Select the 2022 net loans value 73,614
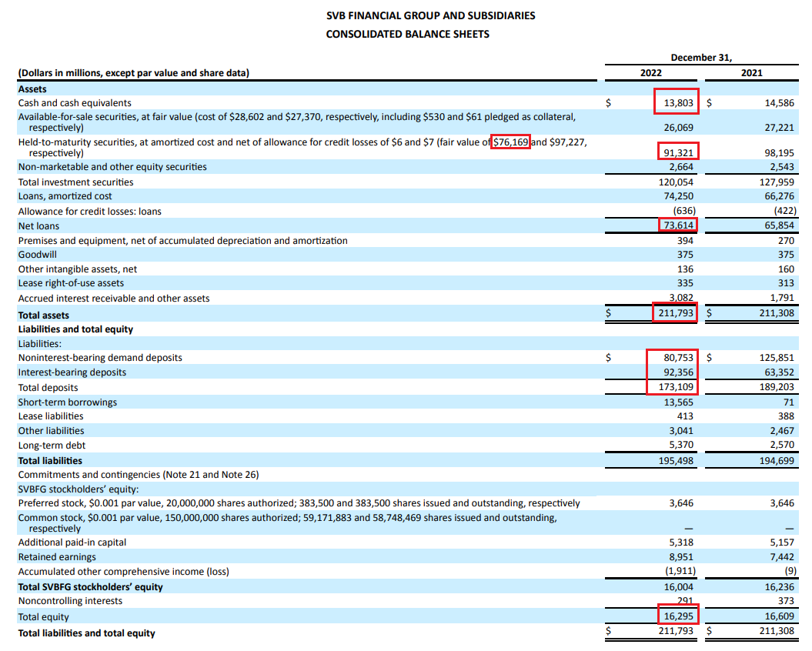This screenshot has height=651, width=812. [678, 225]
